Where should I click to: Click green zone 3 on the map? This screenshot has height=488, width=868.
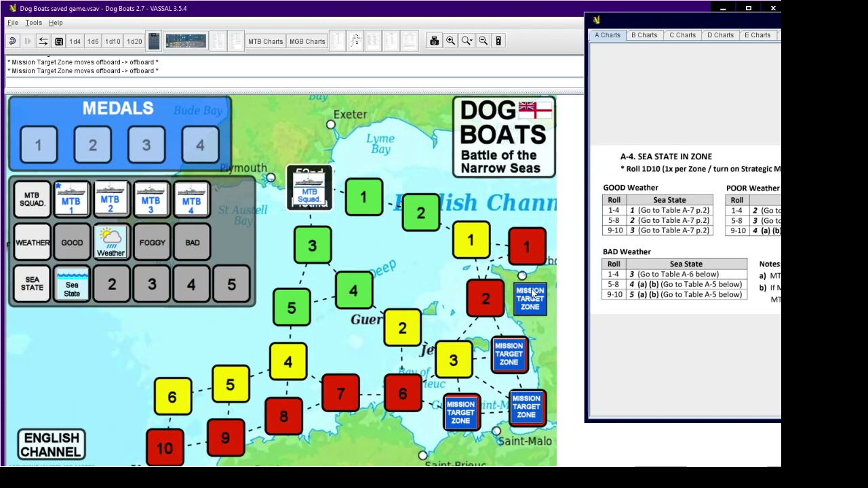313,245
